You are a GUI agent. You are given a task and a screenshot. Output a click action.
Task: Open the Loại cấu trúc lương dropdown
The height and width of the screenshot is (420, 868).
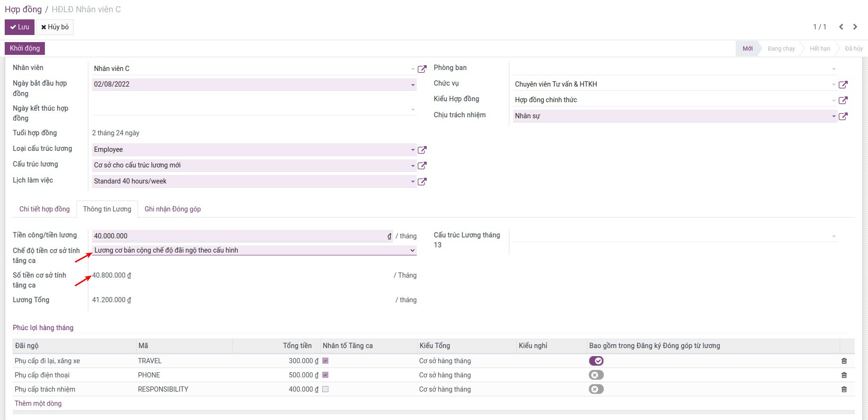tap(413, 150)
